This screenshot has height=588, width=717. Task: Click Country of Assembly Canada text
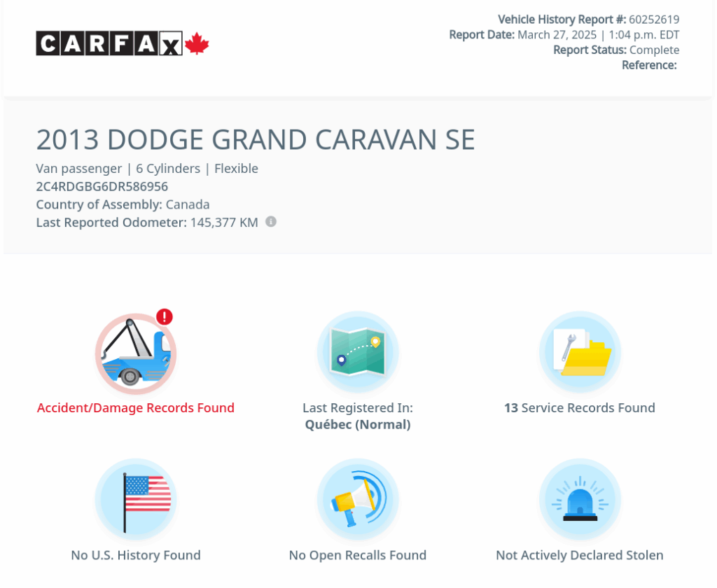[123, 204]
